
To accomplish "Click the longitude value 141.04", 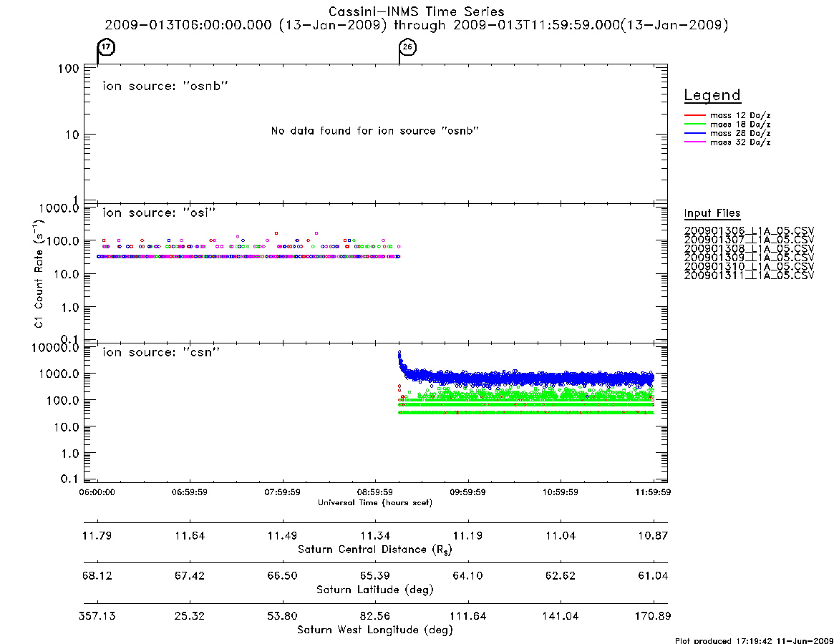I will click(x=561, y=616).
